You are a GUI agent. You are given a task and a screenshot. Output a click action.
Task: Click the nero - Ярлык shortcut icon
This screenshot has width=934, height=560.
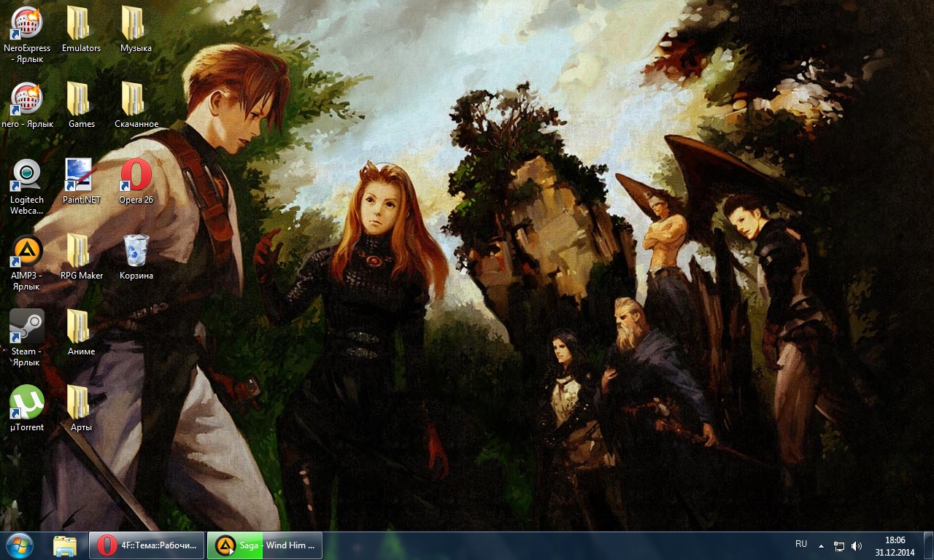tap(27, 98)
